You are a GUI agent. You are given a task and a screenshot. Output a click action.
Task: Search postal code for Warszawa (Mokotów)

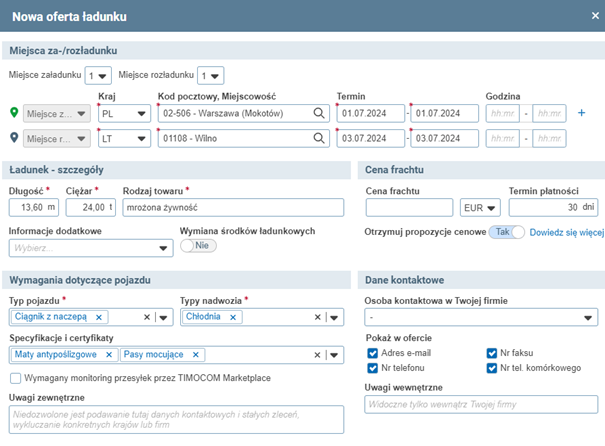(x=319, y=113)
